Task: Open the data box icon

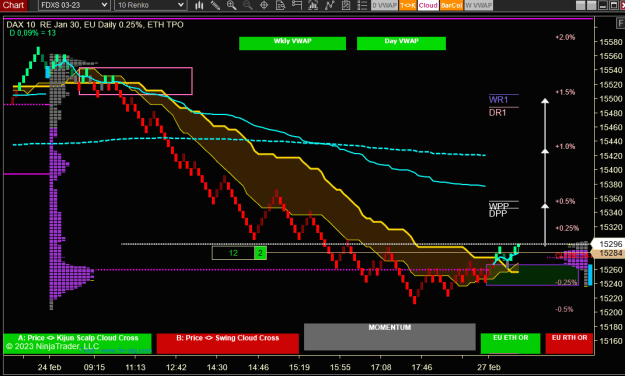Action: pos(280,5)
